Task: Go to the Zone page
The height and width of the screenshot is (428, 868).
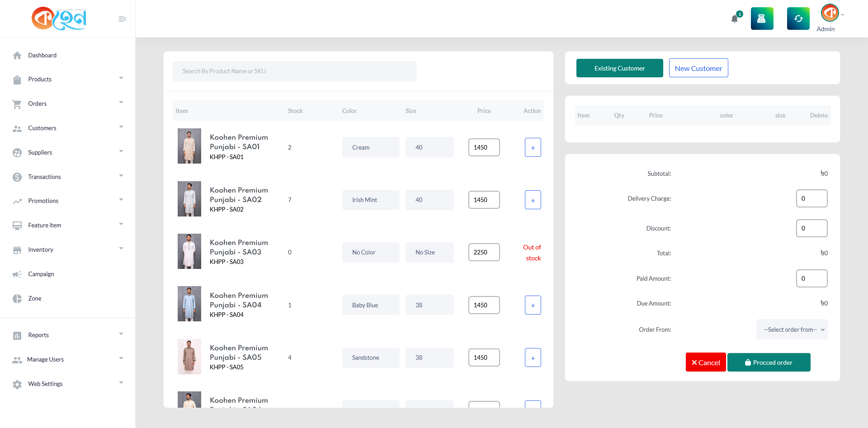Action: pyautogui.click(x=34, y=298)
